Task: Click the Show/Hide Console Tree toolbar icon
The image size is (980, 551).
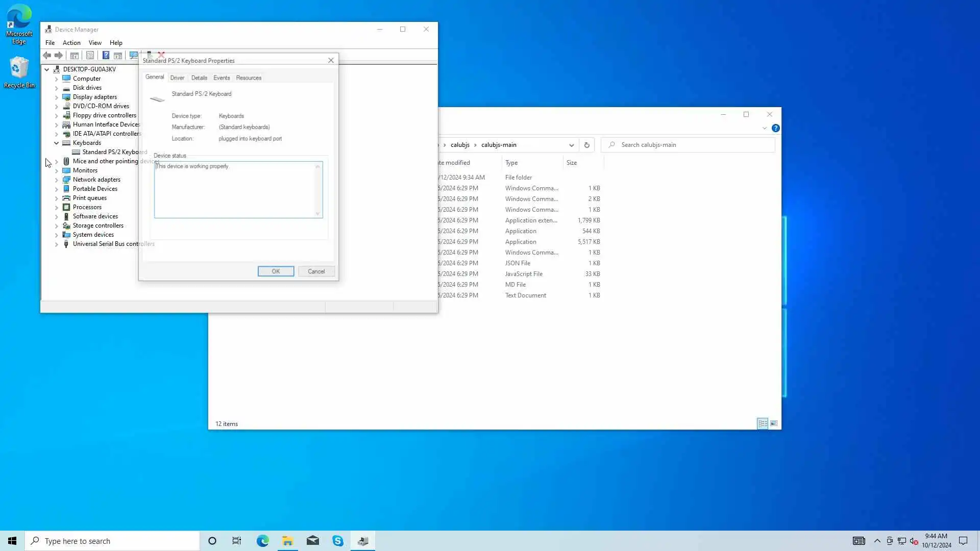Action: (x=75, y=55)
